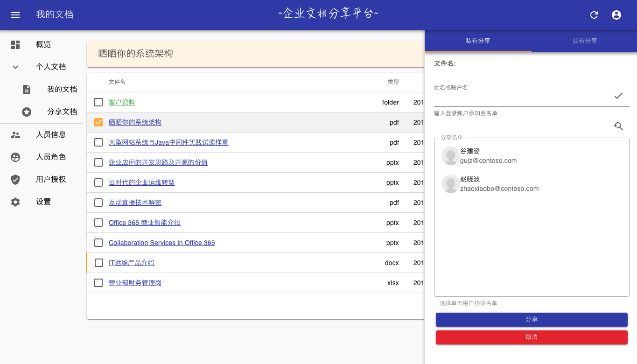Open IT运维产品介绍 link

pos(132,263)
